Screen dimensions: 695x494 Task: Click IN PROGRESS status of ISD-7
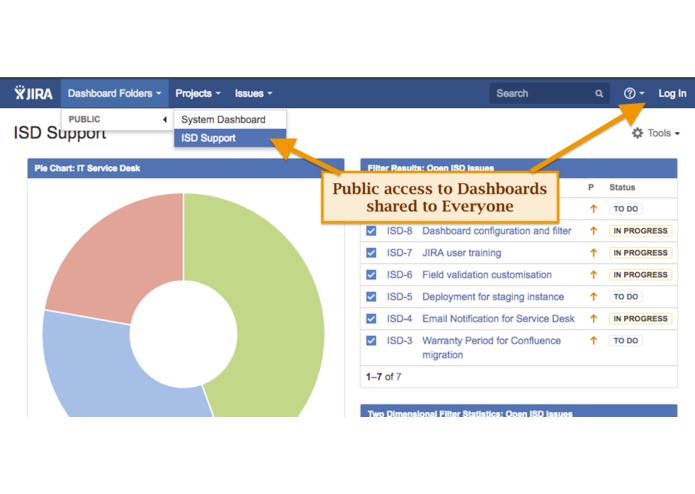(x=640, y=253)
